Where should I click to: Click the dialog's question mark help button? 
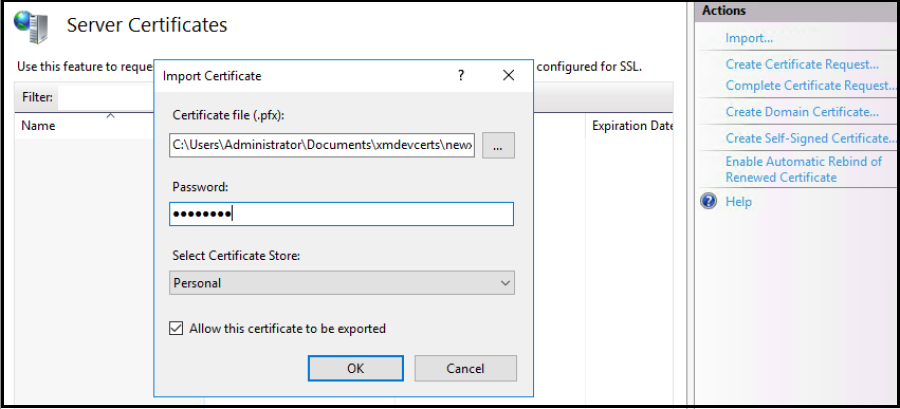pos(461,76)
